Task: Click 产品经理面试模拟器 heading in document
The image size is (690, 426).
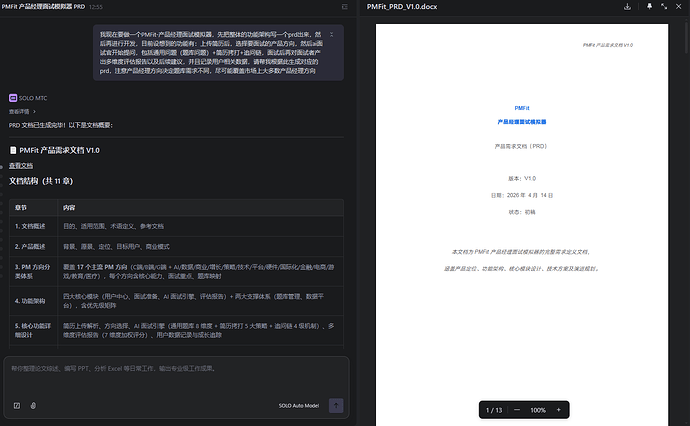Action: (522, 122)
